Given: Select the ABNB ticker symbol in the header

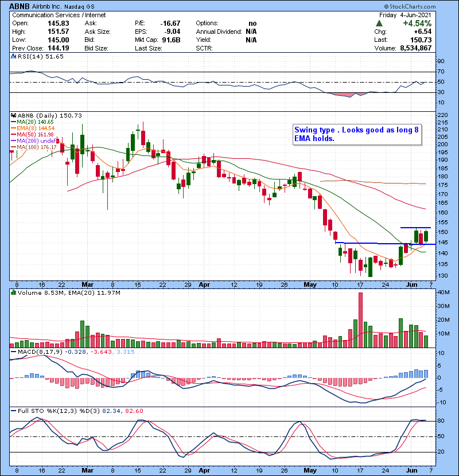Looking at the screenshot, I should click(x=20, y=6).
